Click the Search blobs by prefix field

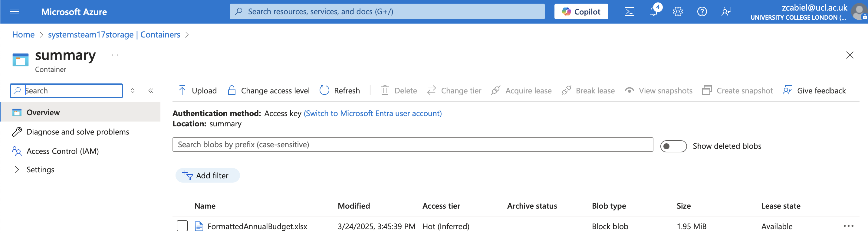pos(413,145)
